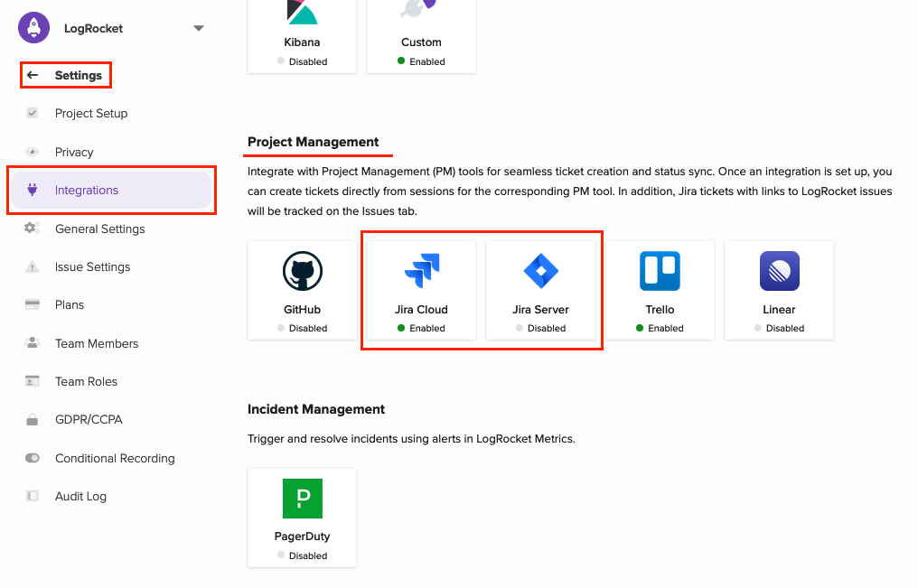
Task: Click the Kibana logo
Action: pos(302,12)
